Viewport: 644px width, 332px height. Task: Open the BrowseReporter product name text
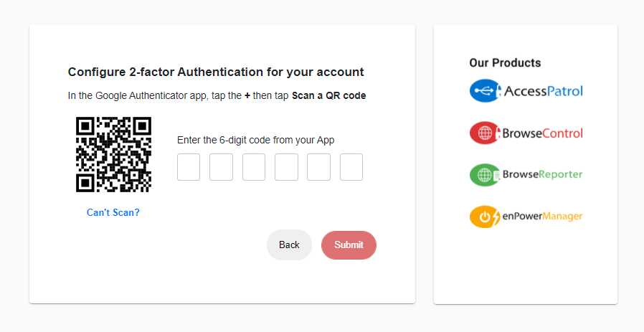tap(542, 175)
